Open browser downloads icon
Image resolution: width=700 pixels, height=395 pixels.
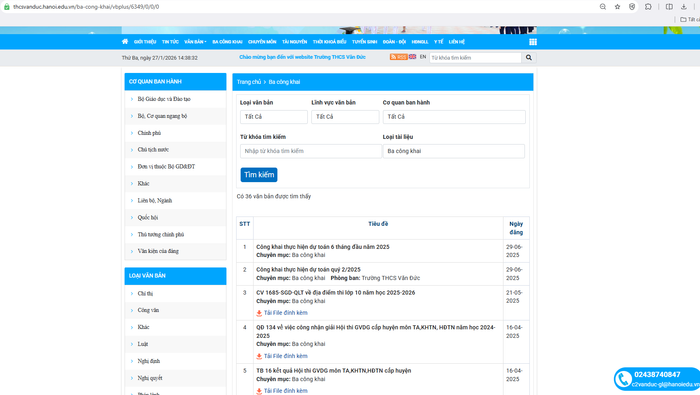(x=683, y=7)
